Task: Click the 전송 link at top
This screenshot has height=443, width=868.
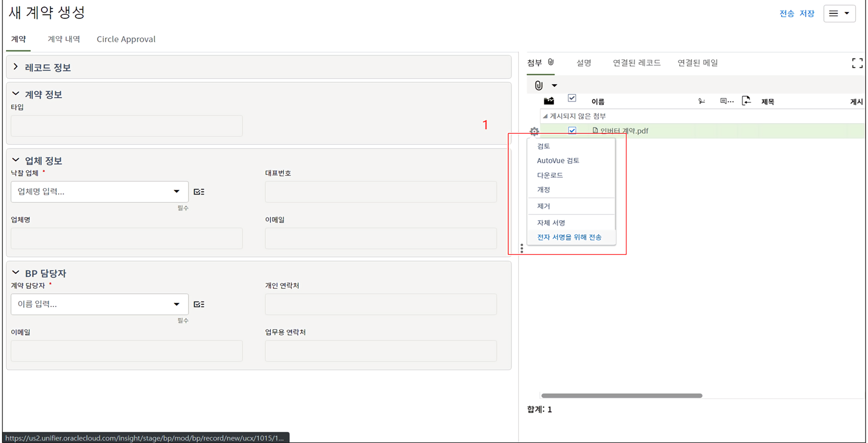Action: [x=787, y=14]
